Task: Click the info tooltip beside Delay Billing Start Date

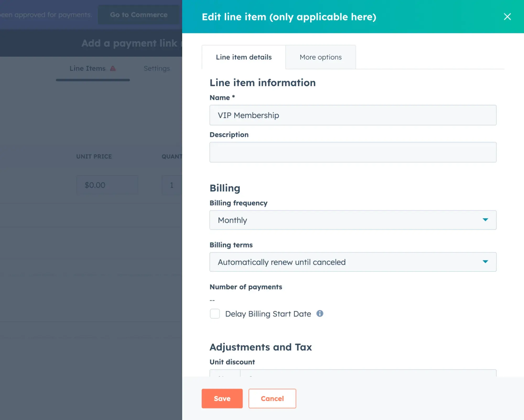Action: (320, 314)
